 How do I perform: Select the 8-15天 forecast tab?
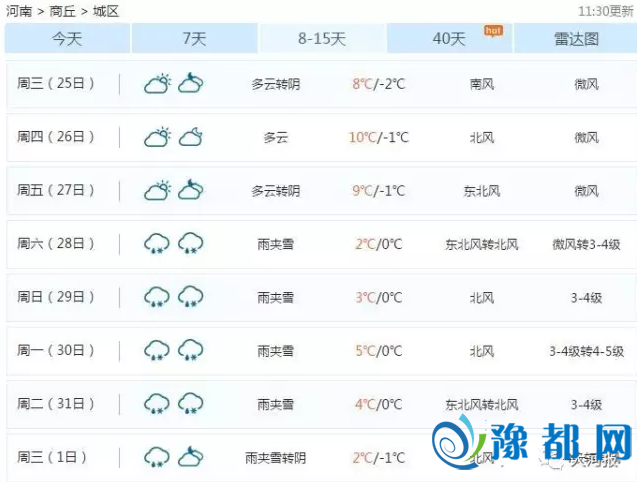click(x=321, y=39)
